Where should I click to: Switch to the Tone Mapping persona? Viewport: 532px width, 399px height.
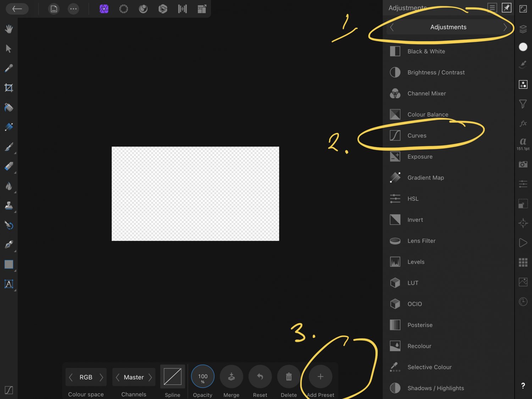coord(182,9)
